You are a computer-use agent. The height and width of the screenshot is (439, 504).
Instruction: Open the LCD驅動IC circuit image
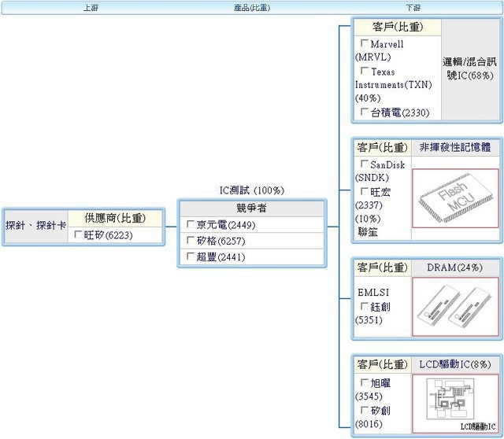click(x=455, y=404)
